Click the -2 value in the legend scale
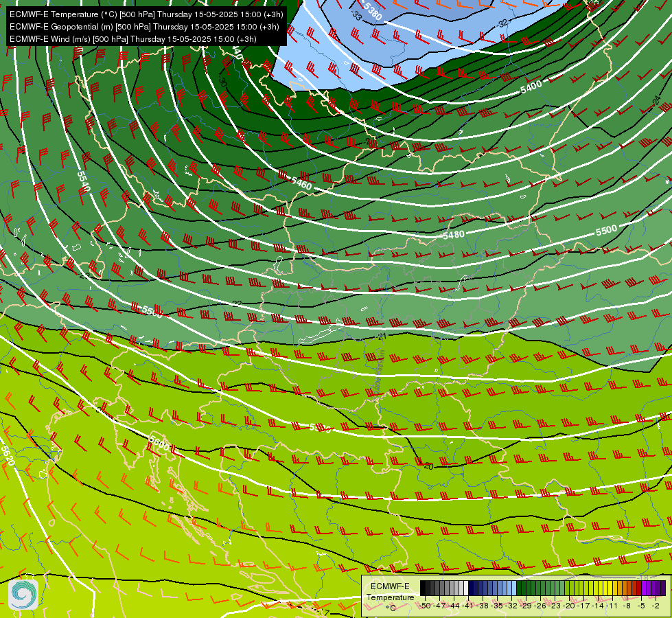The height and width of the screenshot is (618, 672). 656,606
